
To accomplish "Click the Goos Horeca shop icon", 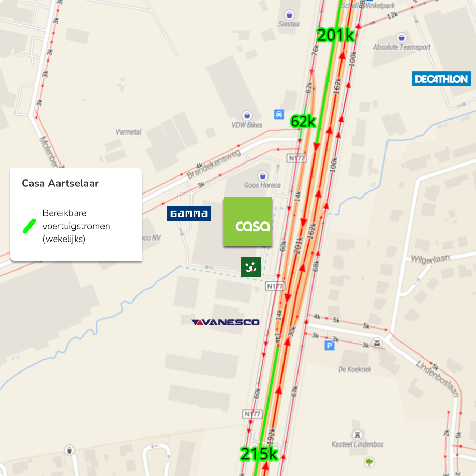I will click(263, 176).
